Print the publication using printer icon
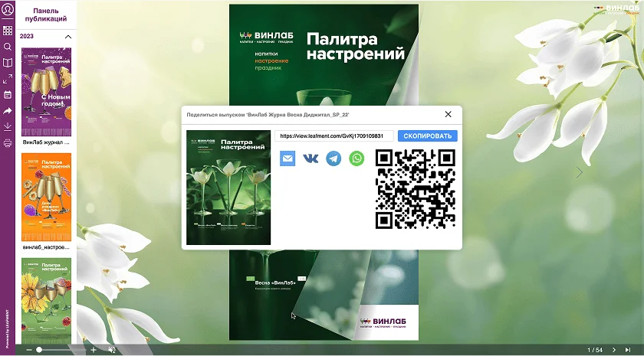Image resolution: width=644 pixels, height=356 pixels. (x=8, y=143)
